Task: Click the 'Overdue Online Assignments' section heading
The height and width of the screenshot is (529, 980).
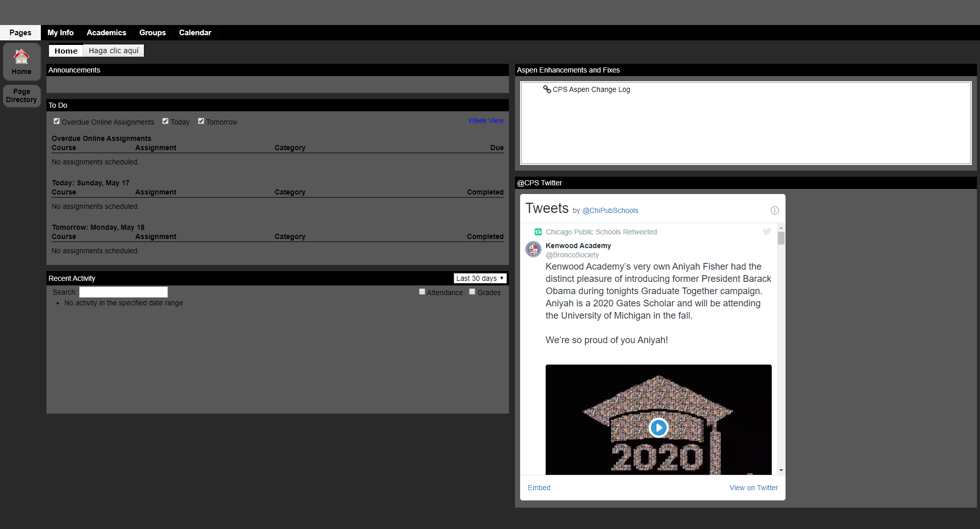Action: tap(101, 138)
